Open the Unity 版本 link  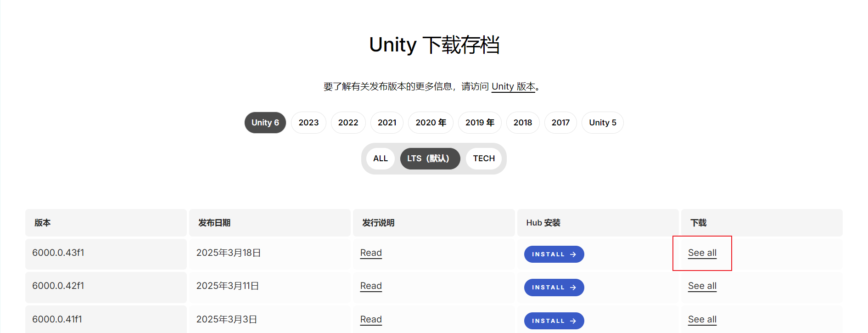pos(513,86)
